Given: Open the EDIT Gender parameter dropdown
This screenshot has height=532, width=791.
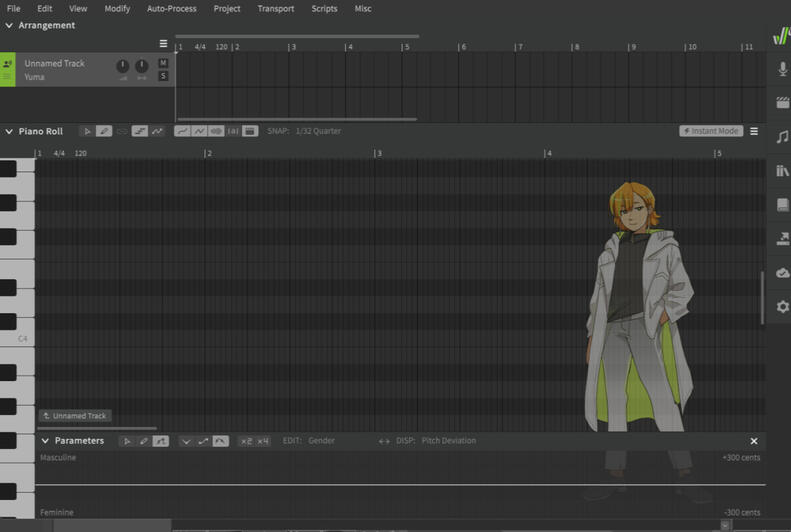Looking at the screenshot, I should tap(321, 441).
